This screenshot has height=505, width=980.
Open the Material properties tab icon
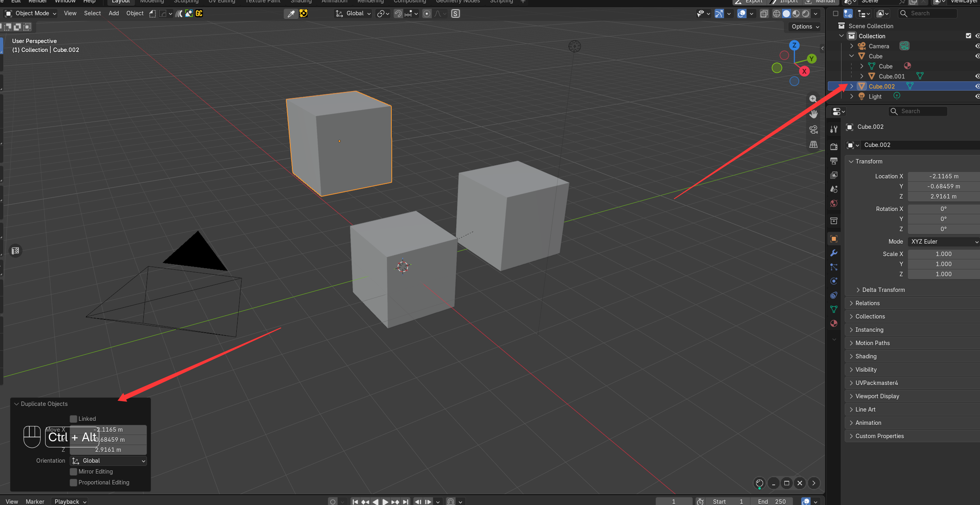[x=833, y=323]
